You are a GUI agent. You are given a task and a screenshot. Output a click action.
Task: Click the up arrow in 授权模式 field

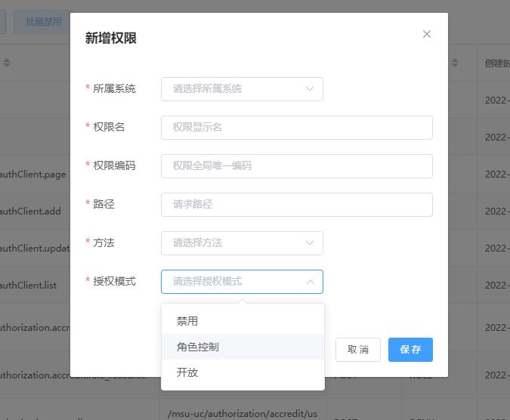pyautogui.click(x=310, y=282)
